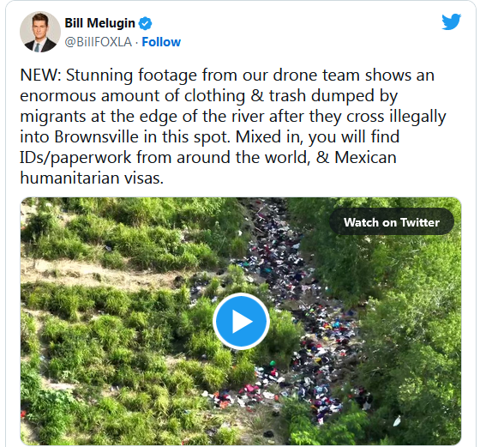Click the Watch on Twitter button
The width and height of the screenshot is (504, 447).
(x=392, y=222)
